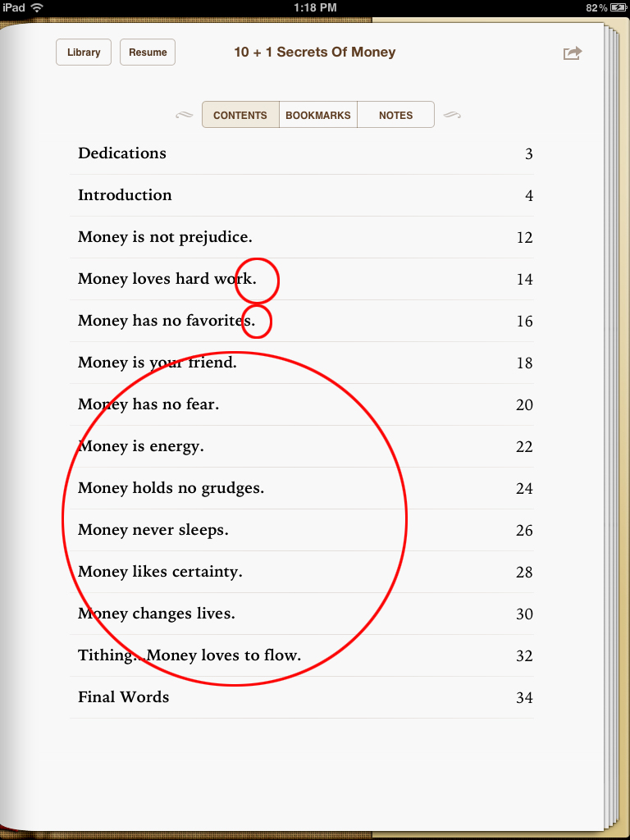Viewport: 630px width, 840px height.
Task: Go to 'Money loves hard work.'
Action: 302,279
